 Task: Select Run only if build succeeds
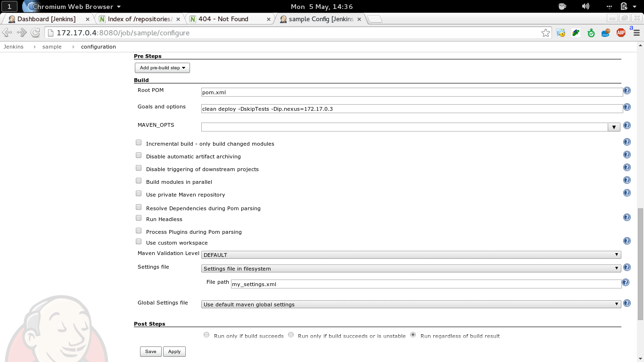coord(206,335)
